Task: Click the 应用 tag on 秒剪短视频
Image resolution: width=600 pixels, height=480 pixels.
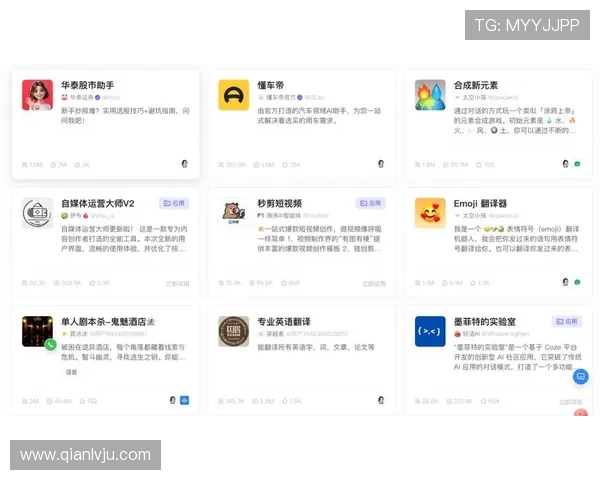Action: click(370, 203)
